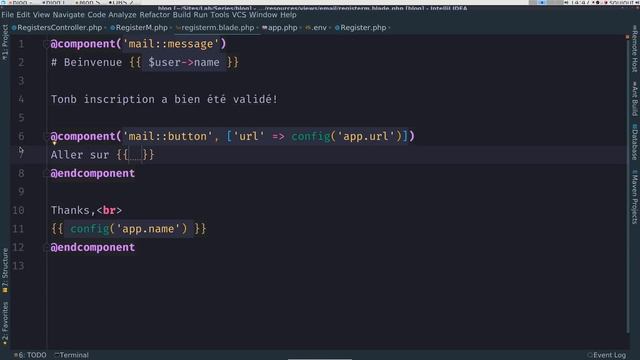Open the Maven Projects panel
The height and width of the screenshot is (360, 640).
635,197
